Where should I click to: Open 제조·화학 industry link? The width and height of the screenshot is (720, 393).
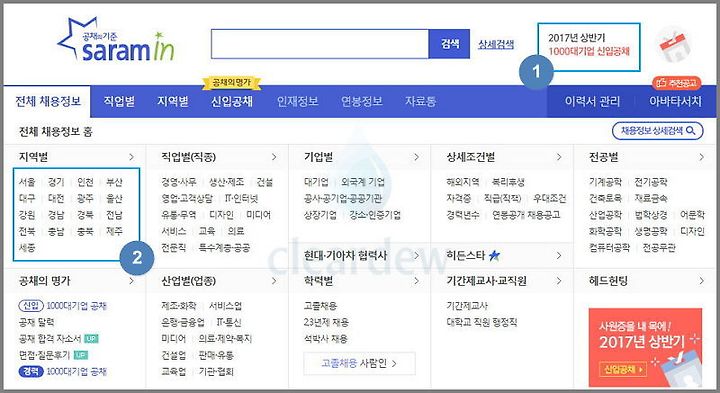(x=179, y=306)
